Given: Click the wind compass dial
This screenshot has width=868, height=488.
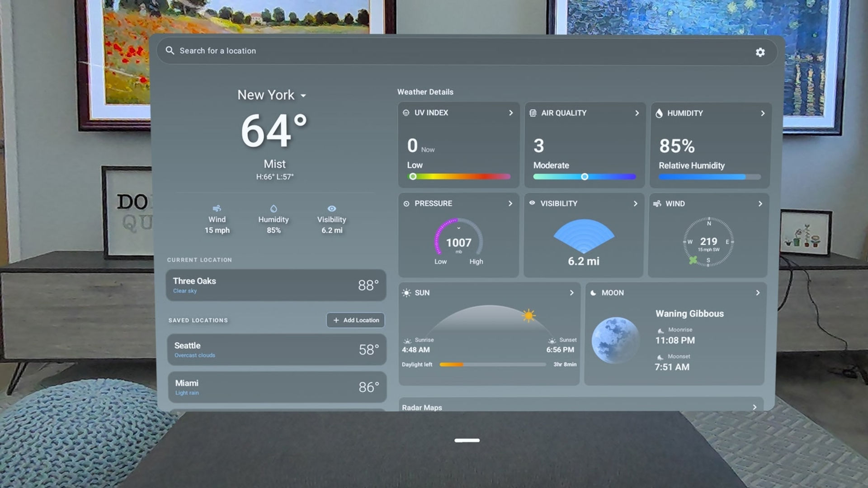Looking at the screenshot, I should (708, 242).
